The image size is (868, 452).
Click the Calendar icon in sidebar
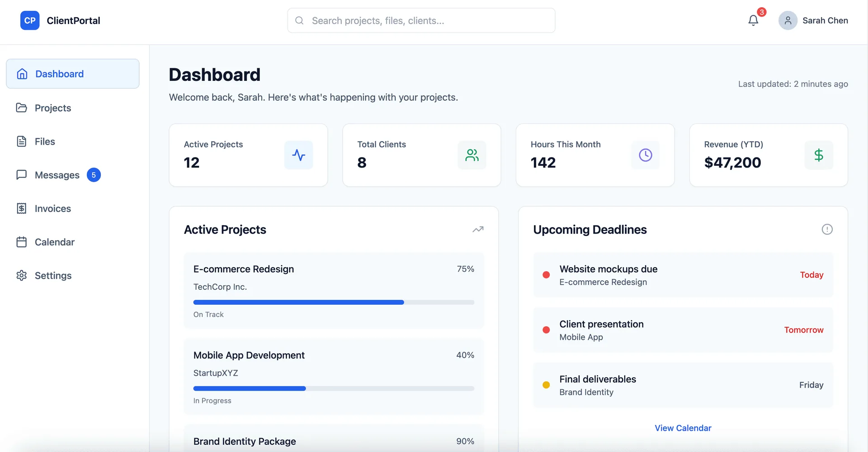[22, 242]
